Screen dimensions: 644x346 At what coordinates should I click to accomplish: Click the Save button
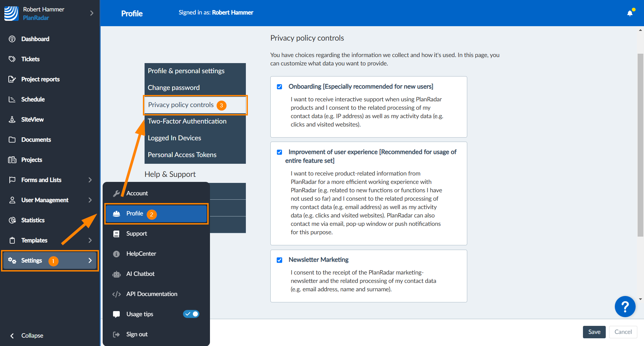[594, 332]
